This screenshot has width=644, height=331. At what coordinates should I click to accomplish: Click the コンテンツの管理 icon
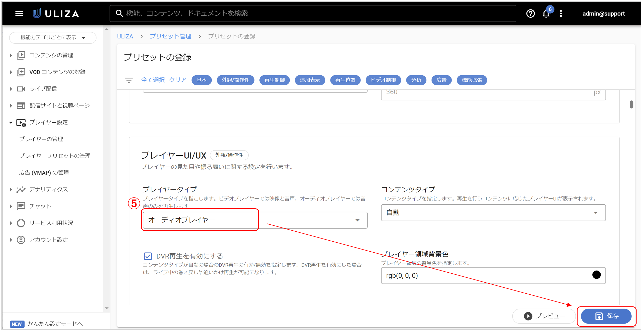21,55
